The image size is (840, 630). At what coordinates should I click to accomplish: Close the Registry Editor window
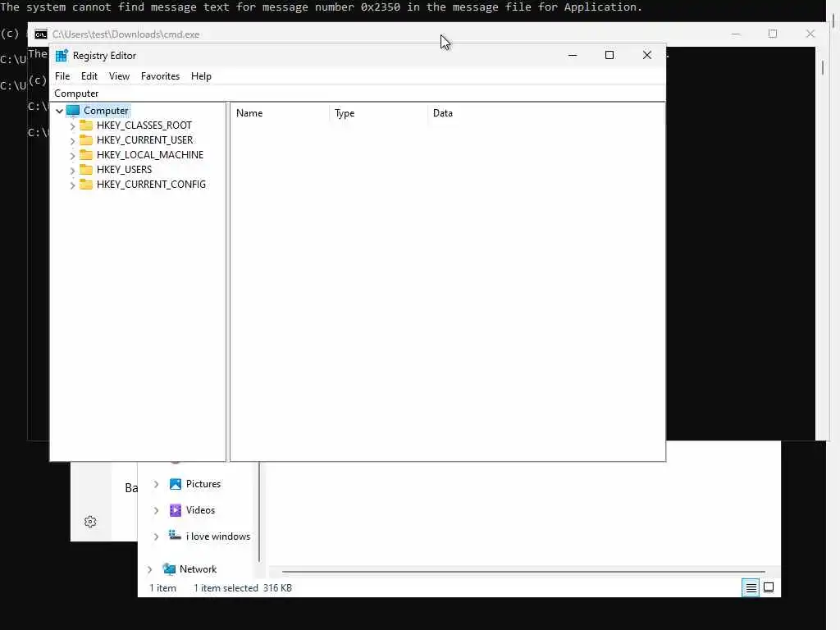click(x=646, y=55)
